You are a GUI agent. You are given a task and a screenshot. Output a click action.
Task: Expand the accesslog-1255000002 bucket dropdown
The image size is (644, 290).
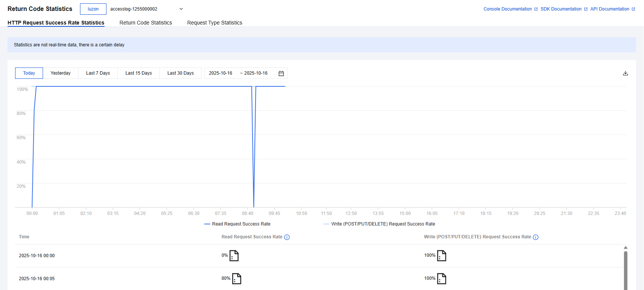tap(147, 9)
